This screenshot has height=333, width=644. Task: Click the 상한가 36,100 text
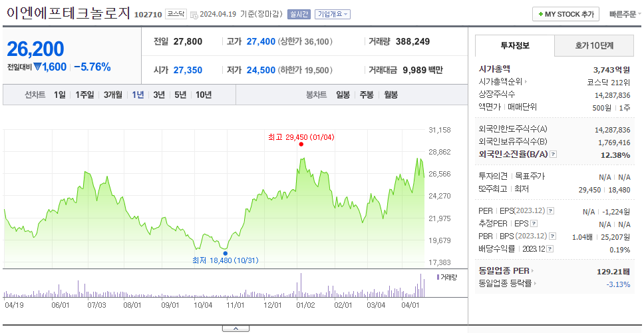pyautogui.click(x=305, y=41)
